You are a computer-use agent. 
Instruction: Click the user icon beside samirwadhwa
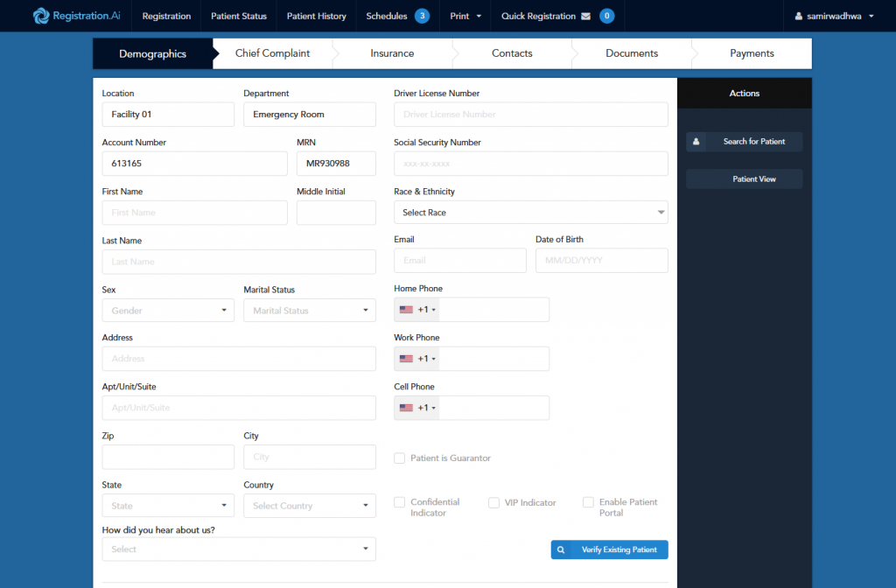point(798,16)
